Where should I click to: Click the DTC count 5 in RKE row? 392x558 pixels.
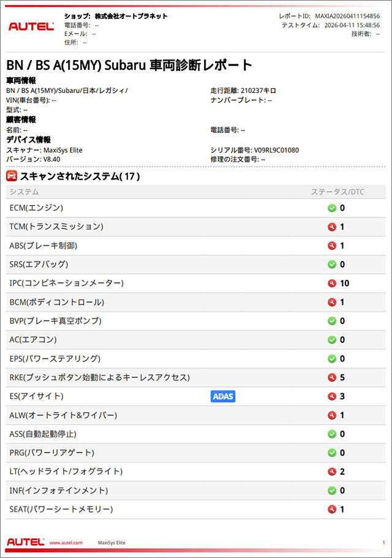point(342,377)
